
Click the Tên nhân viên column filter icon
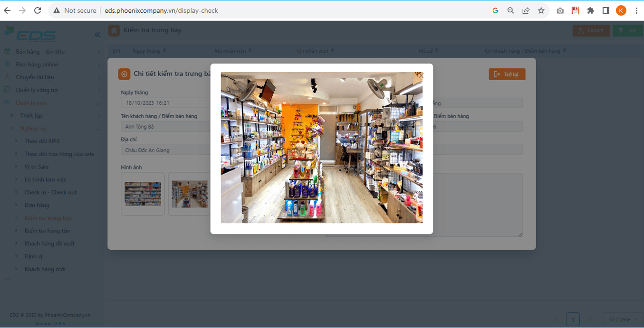point(332,51)
